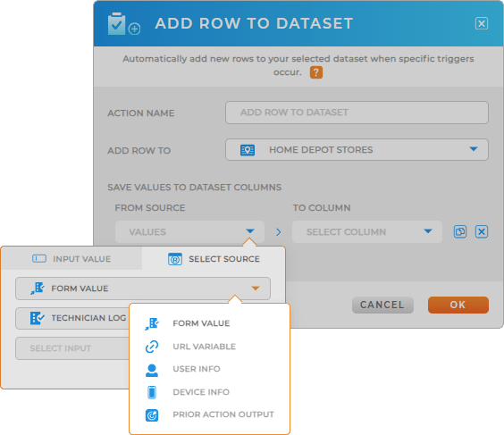Choose URL Variable from the source menu

pyautogui.click(x=210, y=347)
